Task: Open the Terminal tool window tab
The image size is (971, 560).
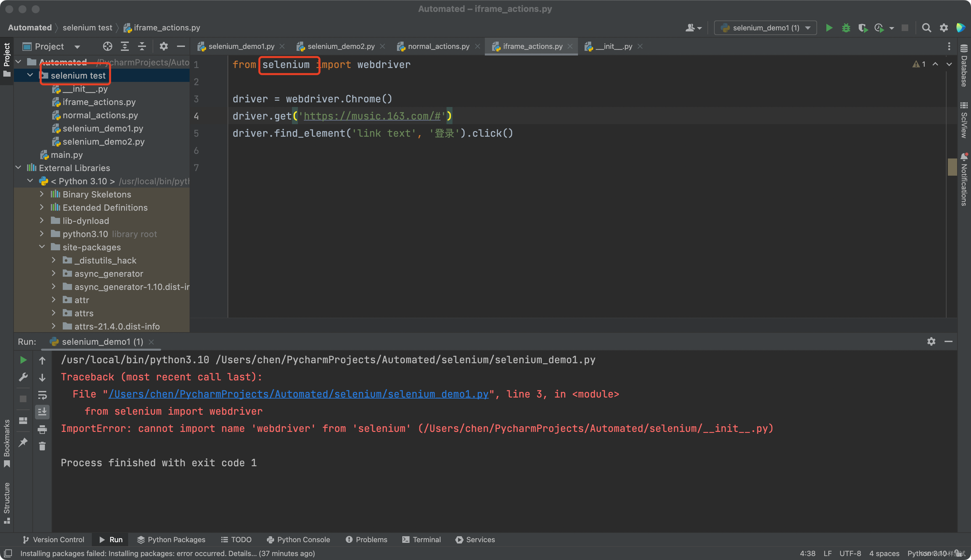Action: tap(421, 540)
